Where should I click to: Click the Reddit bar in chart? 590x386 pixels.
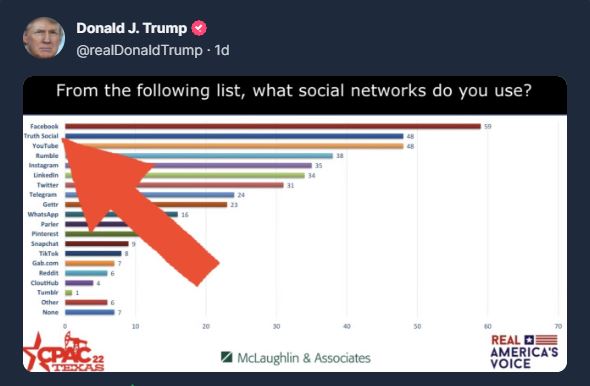click(86, 273)
